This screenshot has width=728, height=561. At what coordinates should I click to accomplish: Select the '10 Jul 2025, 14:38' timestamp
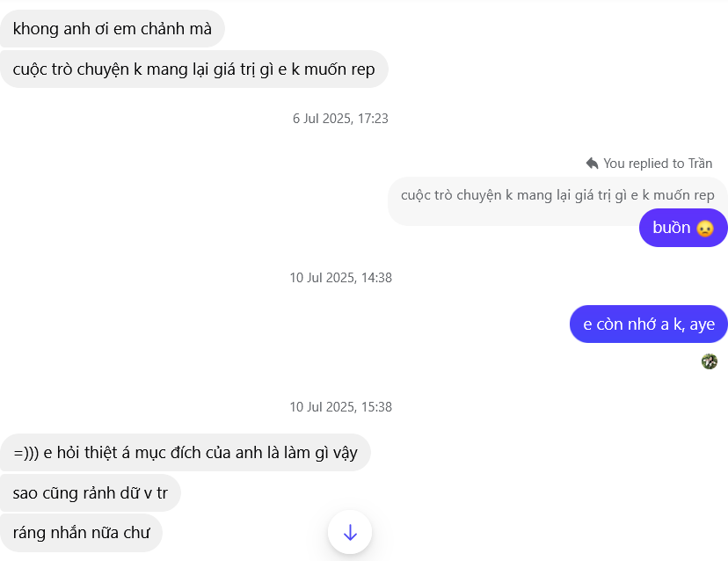pos(339,277)
